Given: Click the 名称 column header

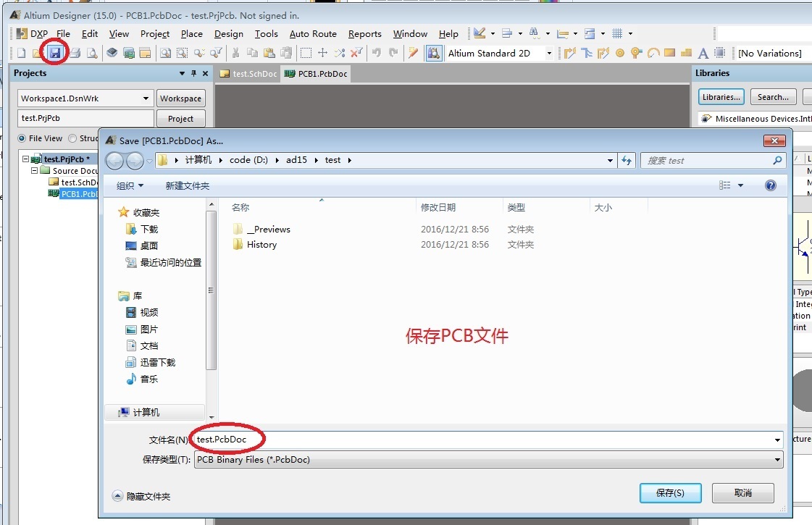Looking at the screenshot, I should tap(240, 207).
